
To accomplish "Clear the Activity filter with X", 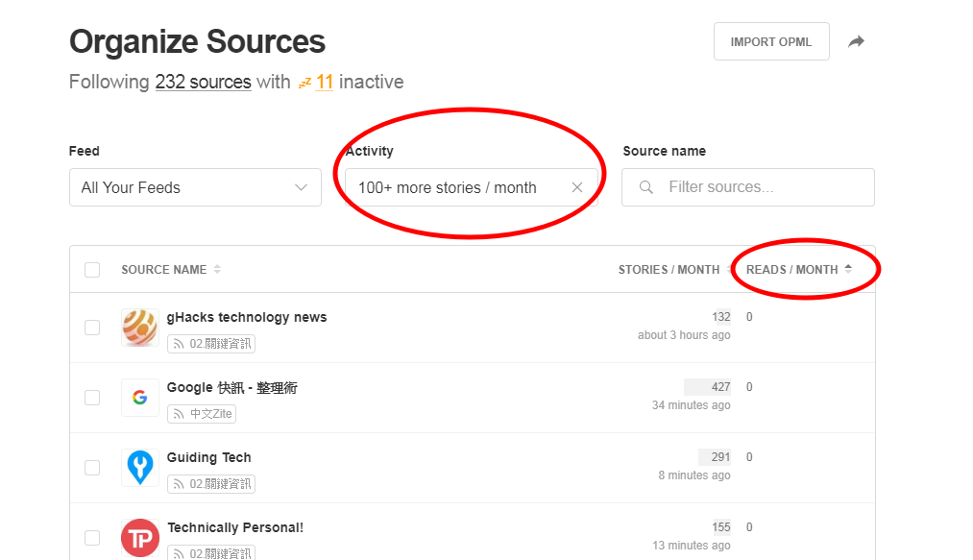I will click(577, 187).
